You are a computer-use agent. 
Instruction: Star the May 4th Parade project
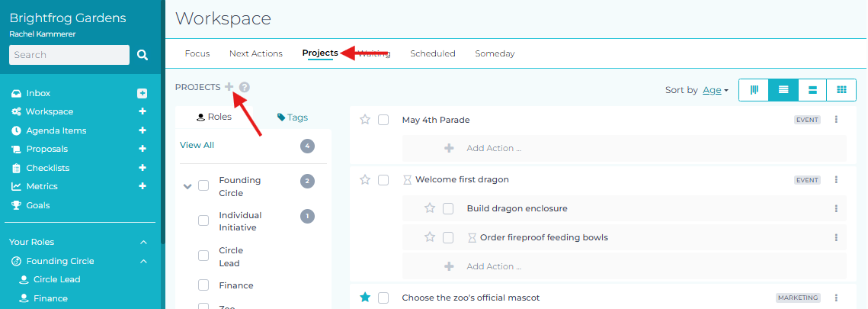point(365,120)
